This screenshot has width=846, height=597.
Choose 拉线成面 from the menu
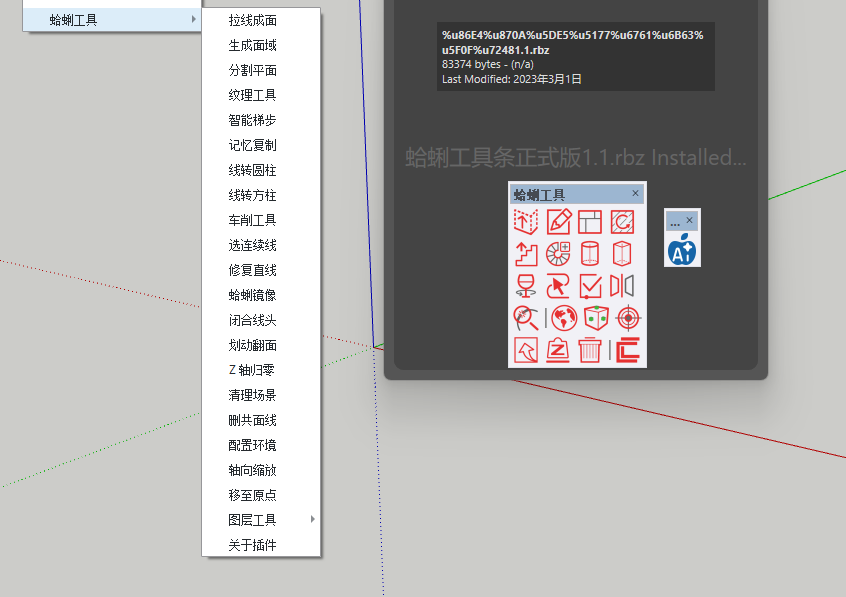pos(252,20)
